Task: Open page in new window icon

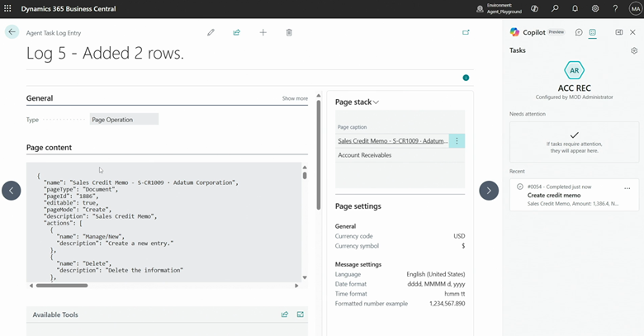Action: (466, 32)
